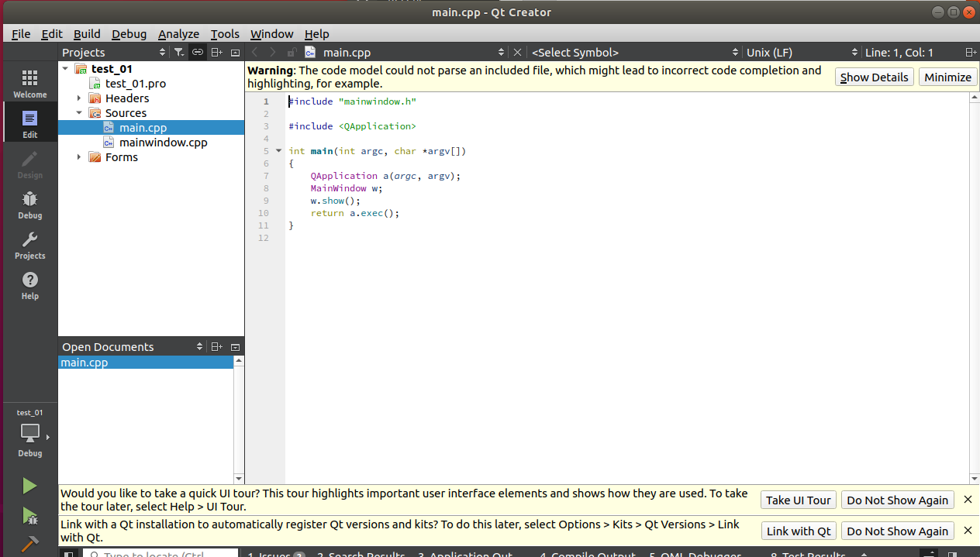
Task: Expand the Headers folder
Action: pyautogui.click(x=79, y=98)
